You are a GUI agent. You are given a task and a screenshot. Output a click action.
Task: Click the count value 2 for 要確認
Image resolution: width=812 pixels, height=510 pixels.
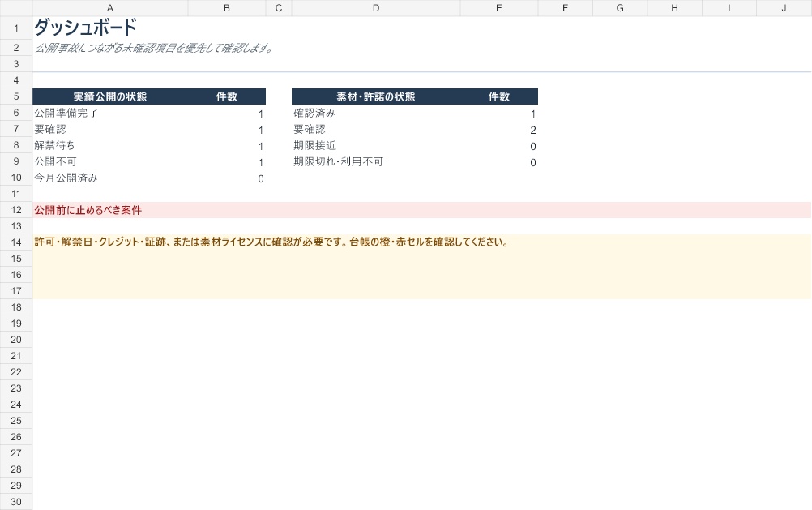pyautogui.click(x=498, y=130)
